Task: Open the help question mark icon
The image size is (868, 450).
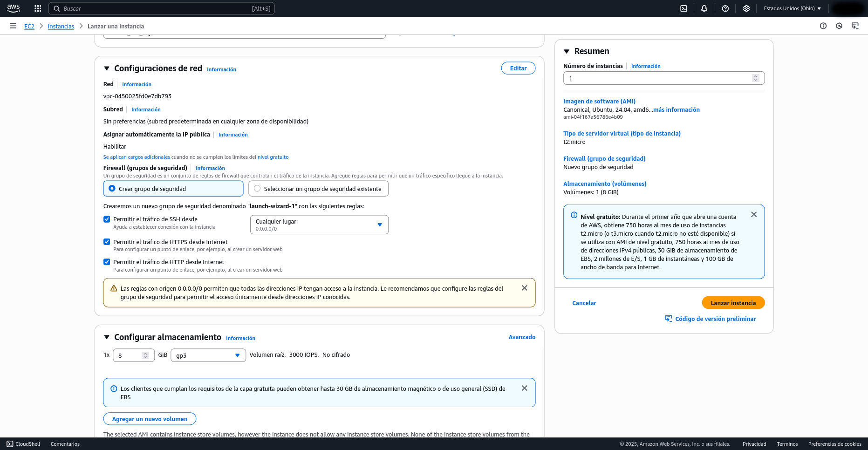Action: pyautogui.click(x=725, y=8)
